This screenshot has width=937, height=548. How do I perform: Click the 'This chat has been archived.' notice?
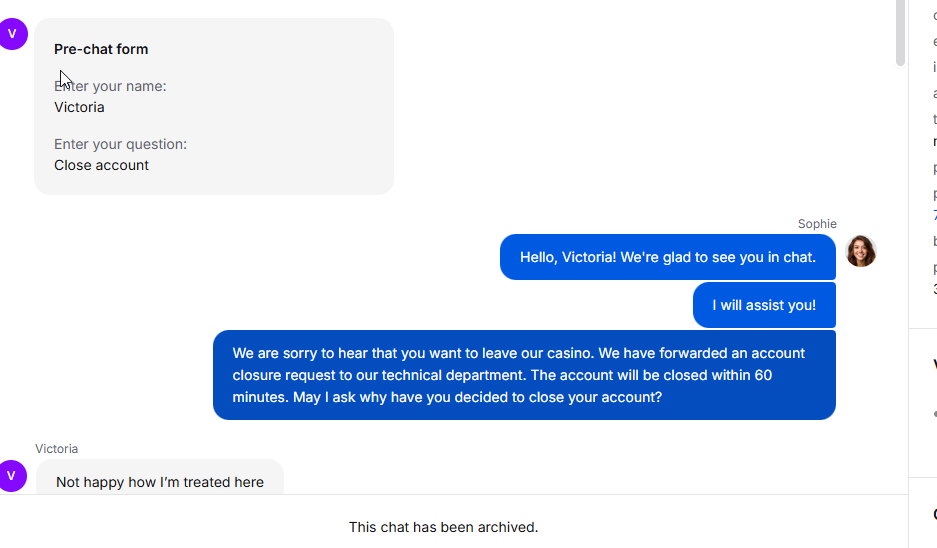443,527
